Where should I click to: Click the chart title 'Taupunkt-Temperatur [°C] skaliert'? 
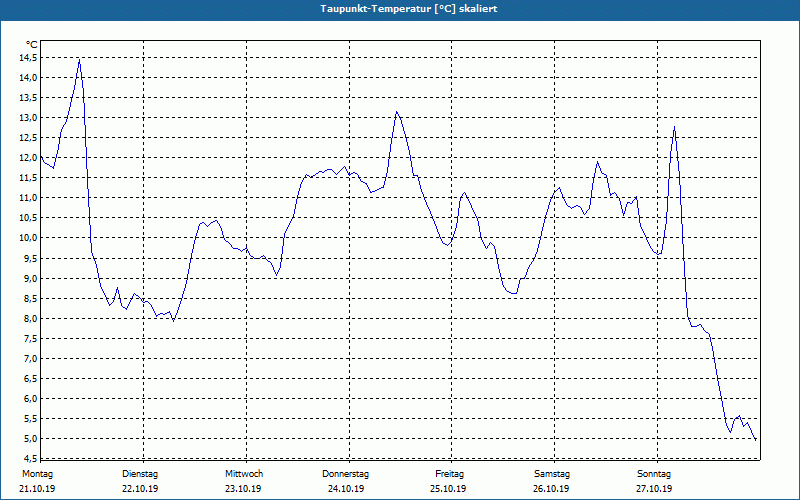[409, 9]
